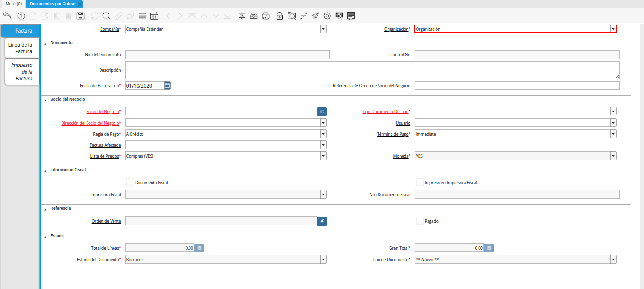
Task: Open Tipo Documento Destino dropdown
Action: tap(613, 111)
